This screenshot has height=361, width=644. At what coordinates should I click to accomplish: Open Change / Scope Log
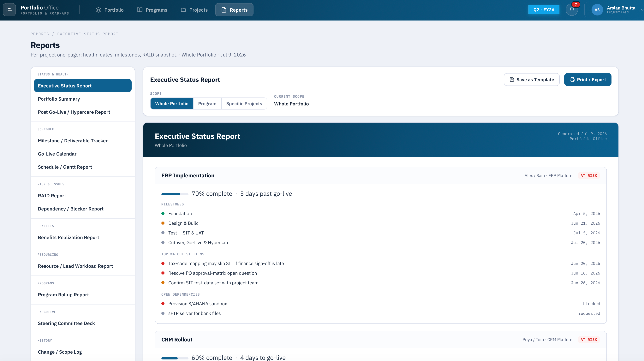83,352
